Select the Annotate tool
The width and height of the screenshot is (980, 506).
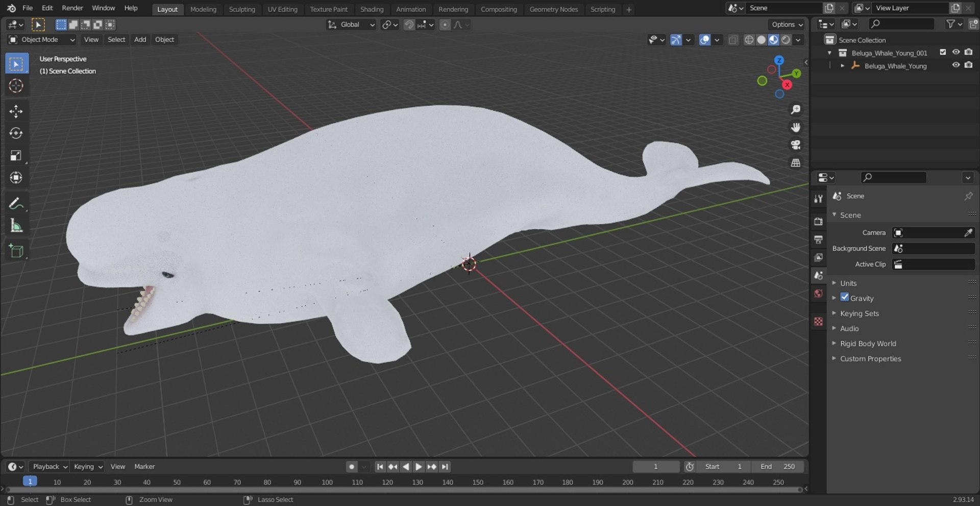tap(16, 204)
